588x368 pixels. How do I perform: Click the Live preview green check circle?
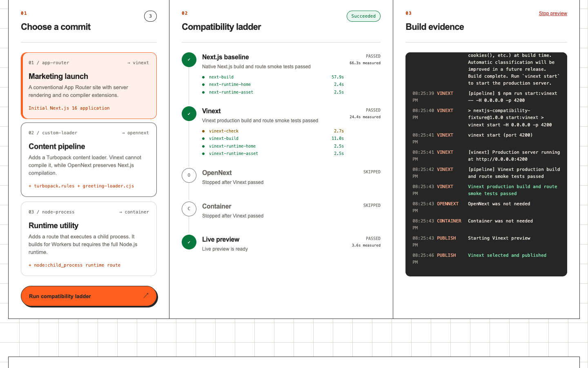189,242
